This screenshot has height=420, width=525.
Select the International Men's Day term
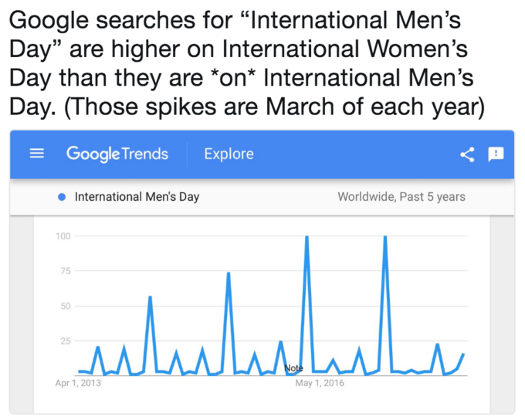137,197
